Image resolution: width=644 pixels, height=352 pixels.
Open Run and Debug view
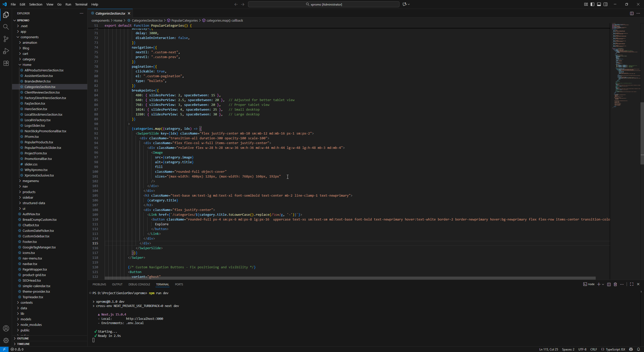[6, 51]
